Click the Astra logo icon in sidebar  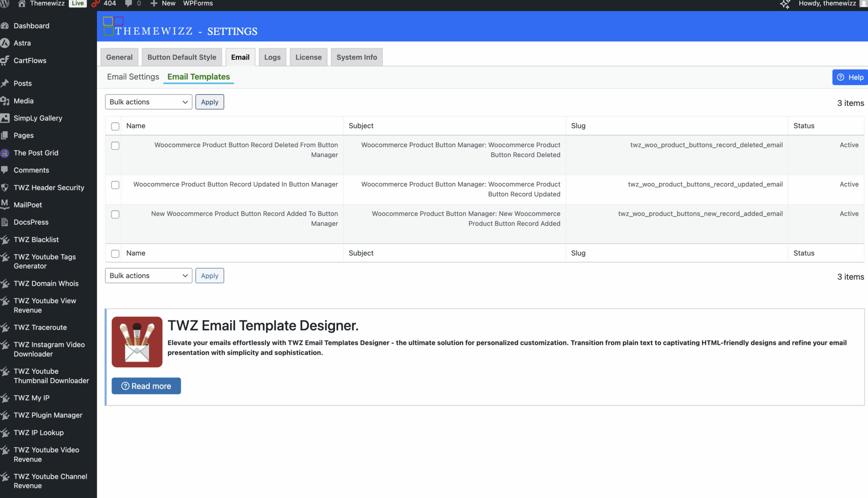(5, 43)
